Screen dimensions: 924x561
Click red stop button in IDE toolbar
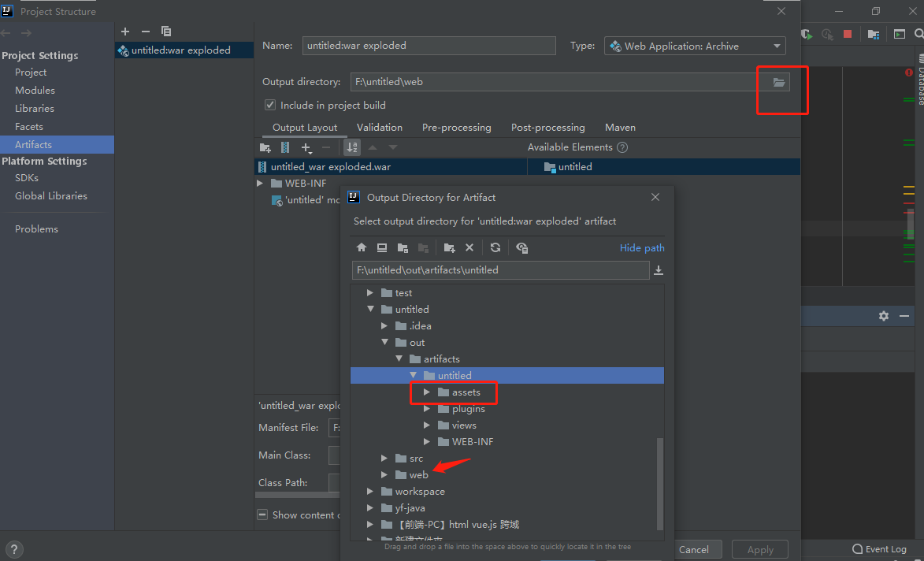[848, 34]
